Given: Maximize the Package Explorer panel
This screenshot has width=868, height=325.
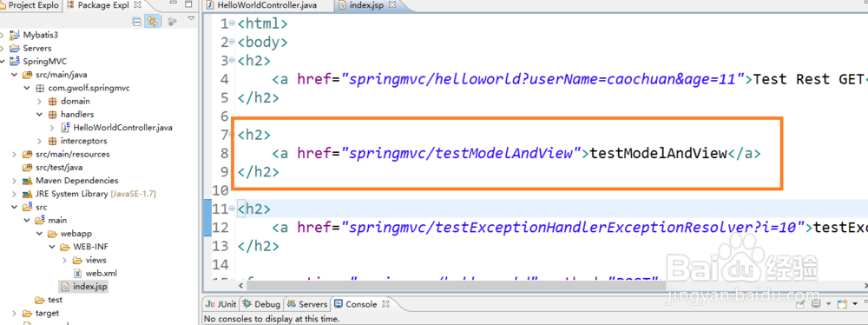Looking at the screenshot, I should 188,4.
